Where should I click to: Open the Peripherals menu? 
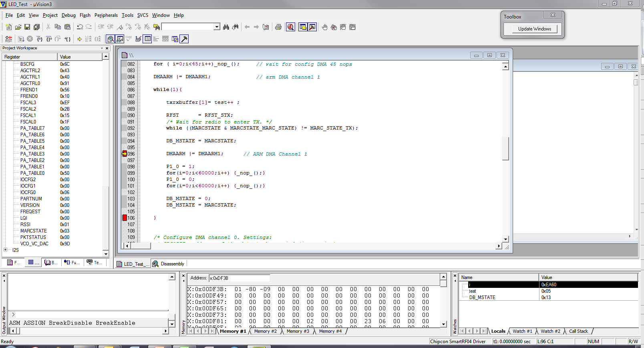(x=106, y=15)
